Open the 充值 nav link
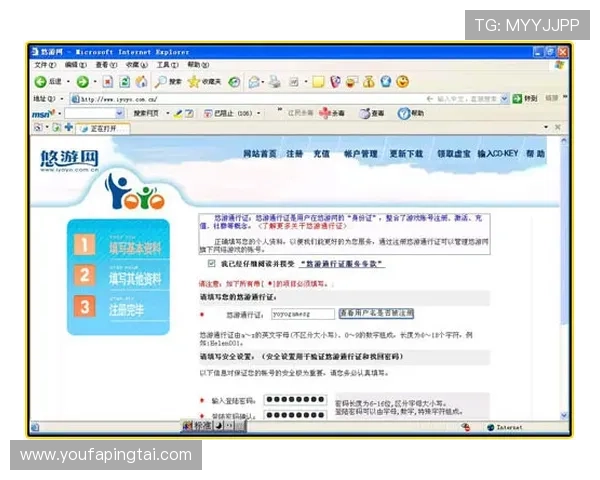 pos(321,154)
